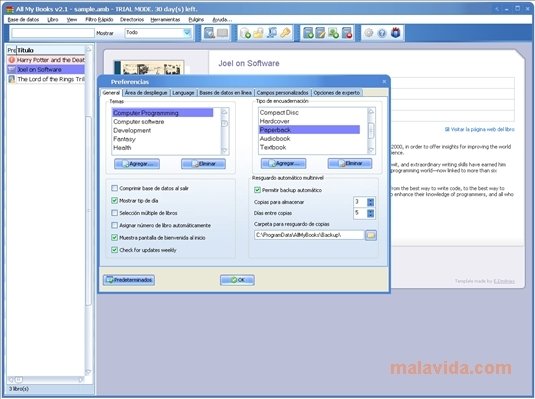Viewport: 535px width, 399px height.
Task: Click Días entre copias spinner arrows
Action: [x=371, y=213]
